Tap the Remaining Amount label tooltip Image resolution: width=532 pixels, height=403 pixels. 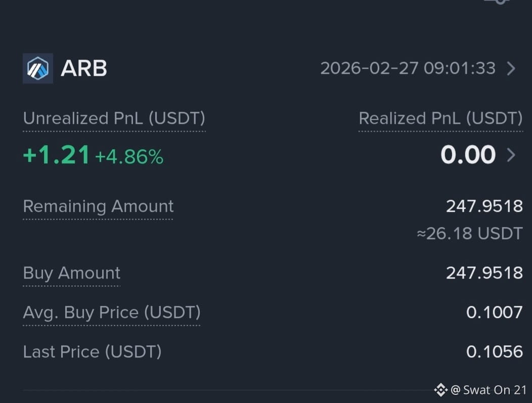pos(99,206)
